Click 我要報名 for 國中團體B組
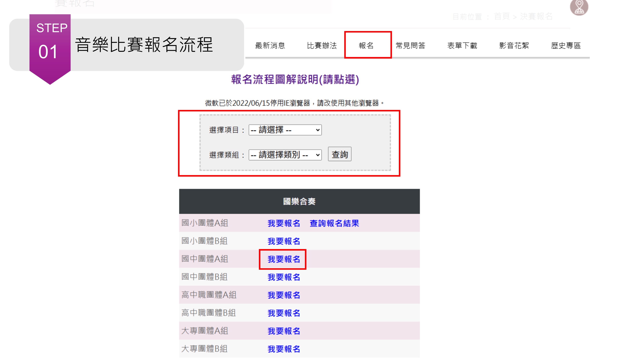This screenshot has width=644, height=362. click(284, 277)
